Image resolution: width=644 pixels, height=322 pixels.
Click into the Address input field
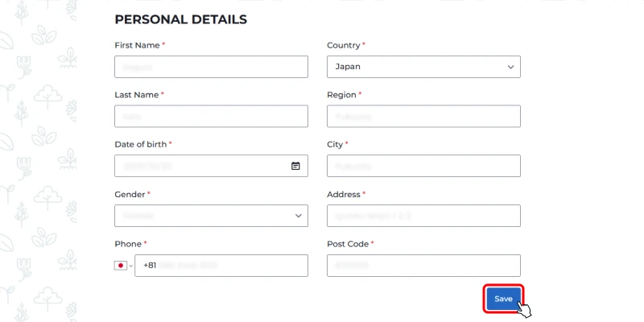click(x=423, y=216)
